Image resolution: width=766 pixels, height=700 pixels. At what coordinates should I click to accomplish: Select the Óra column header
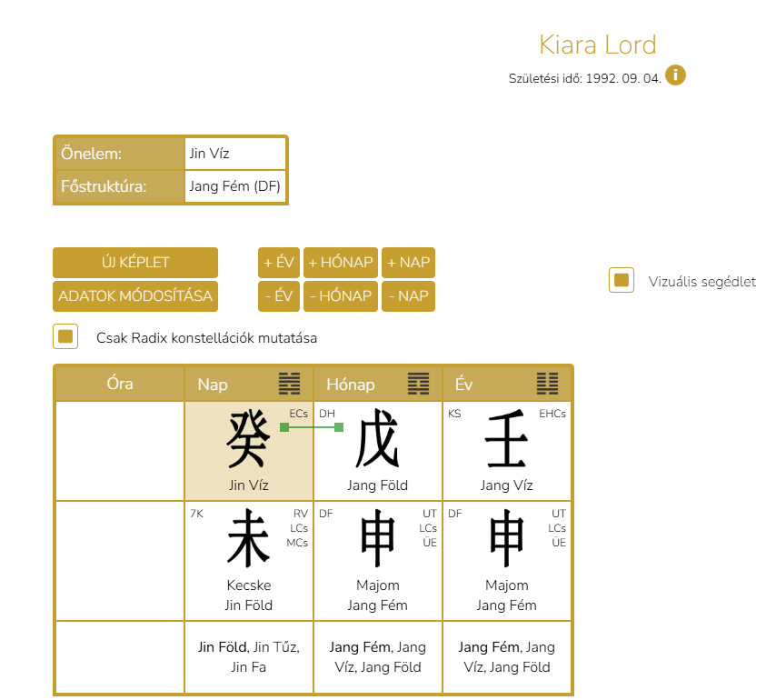coord(119,384)
